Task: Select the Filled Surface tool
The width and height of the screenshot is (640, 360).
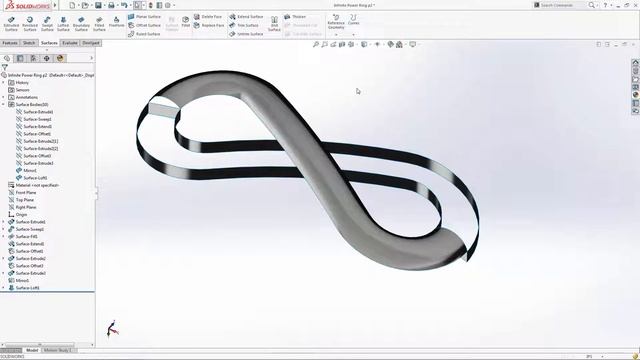Action: point(99,24)
